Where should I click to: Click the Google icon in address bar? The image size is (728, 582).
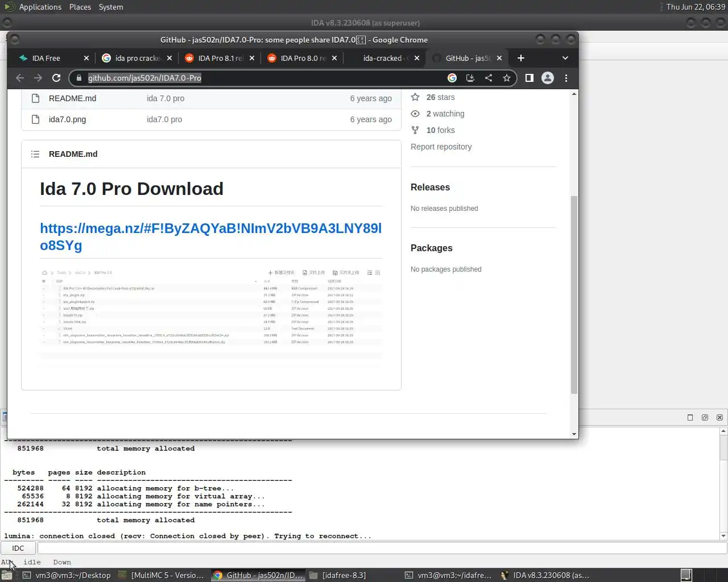(x=452, y=78)
